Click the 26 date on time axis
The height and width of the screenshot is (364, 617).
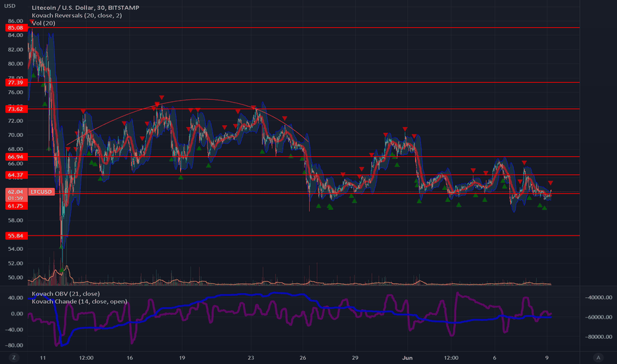click(x=303, y=357)
